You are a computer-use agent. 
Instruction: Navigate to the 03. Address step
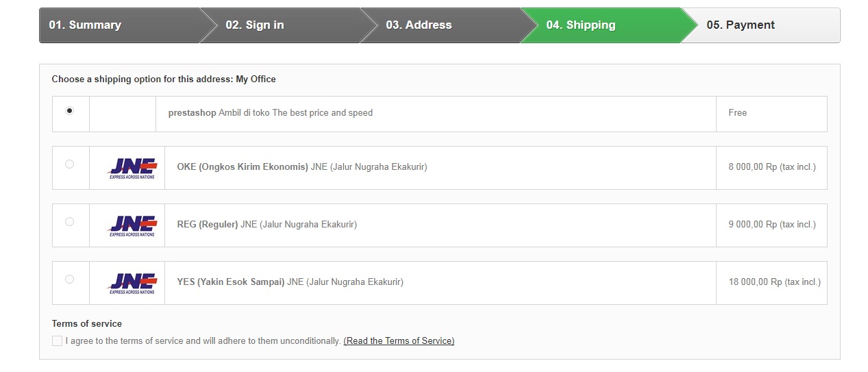(x=419, y=25)
